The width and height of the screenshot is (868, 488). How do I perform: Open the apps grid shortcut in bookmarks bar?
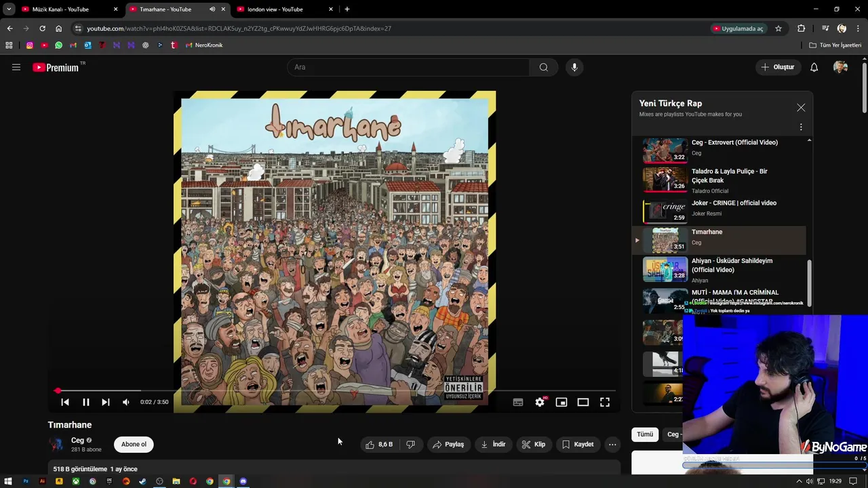pos(9,45)
